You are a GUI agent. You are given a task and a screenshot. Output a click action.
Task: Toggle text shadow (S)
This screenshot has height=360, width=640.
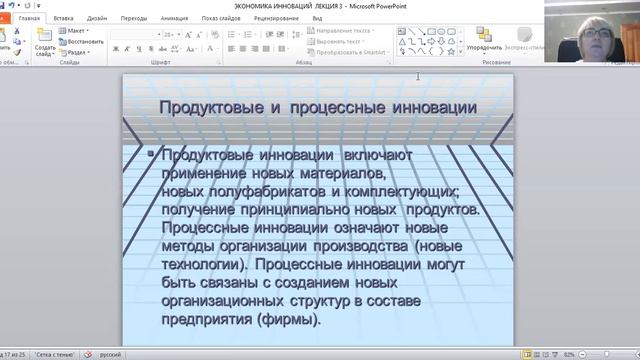point(151,49)
